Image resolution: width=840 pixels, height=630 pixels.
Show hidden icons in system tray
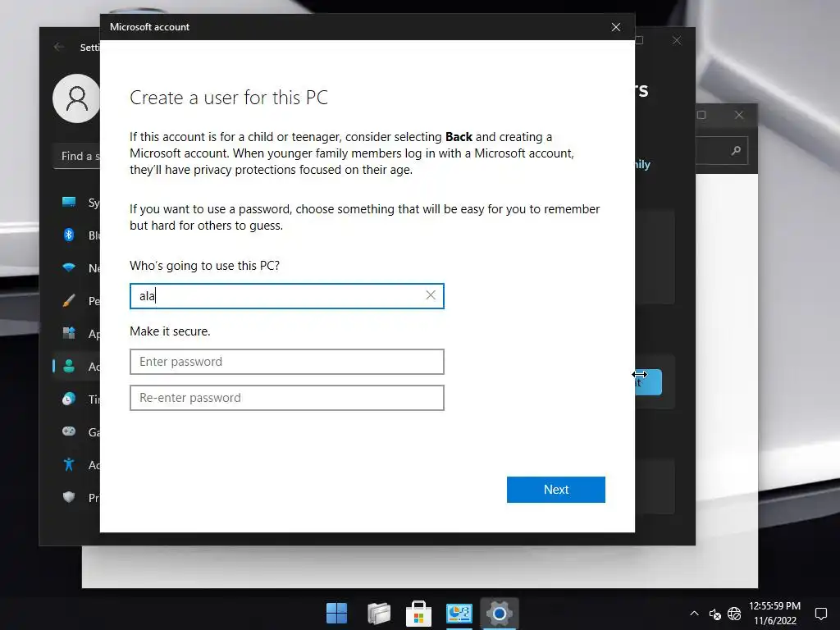click(x=694, y=614)
